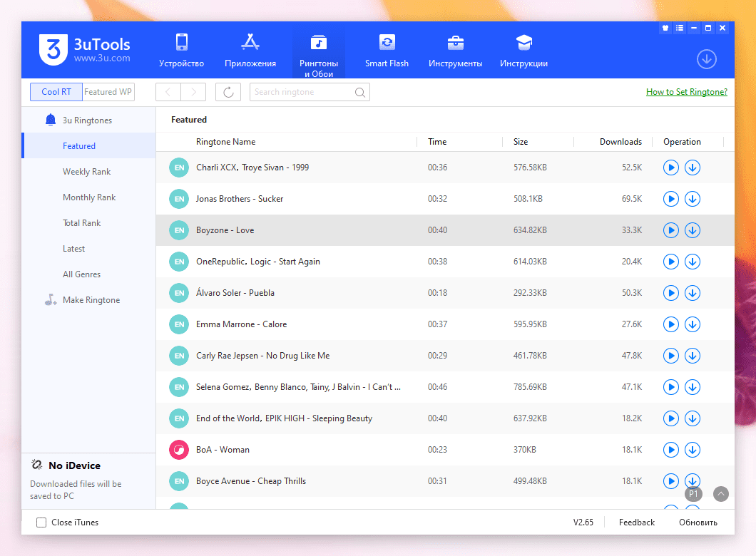Collapse the 3u Ringtones tree section

coord(87,120)
